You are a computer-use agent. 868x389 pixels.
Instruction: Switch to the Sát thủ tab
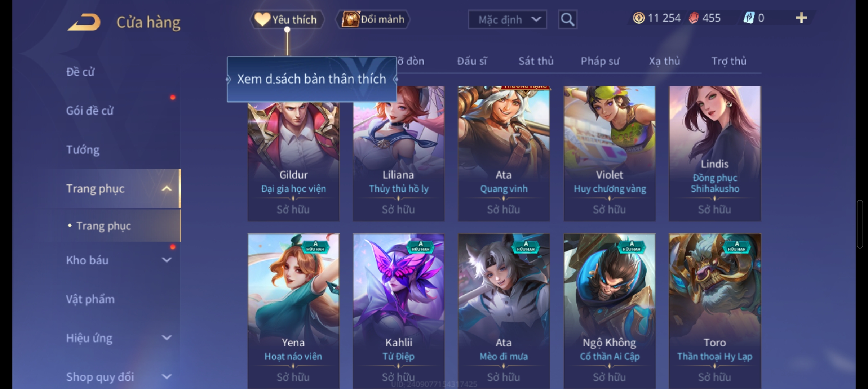pyautogui.click(x=536, y=61)
